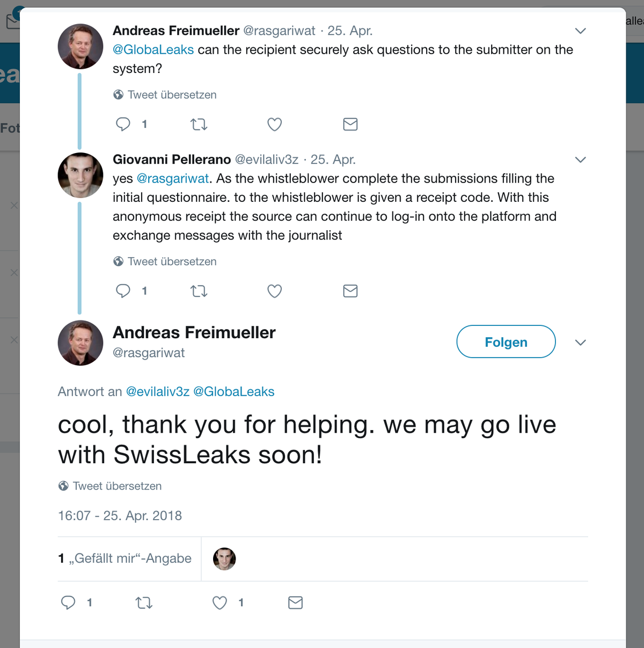Viewport: 644px width, 648px height.
Task: Open options chevron on Giovanni's tweet
Action: [580, 159]
